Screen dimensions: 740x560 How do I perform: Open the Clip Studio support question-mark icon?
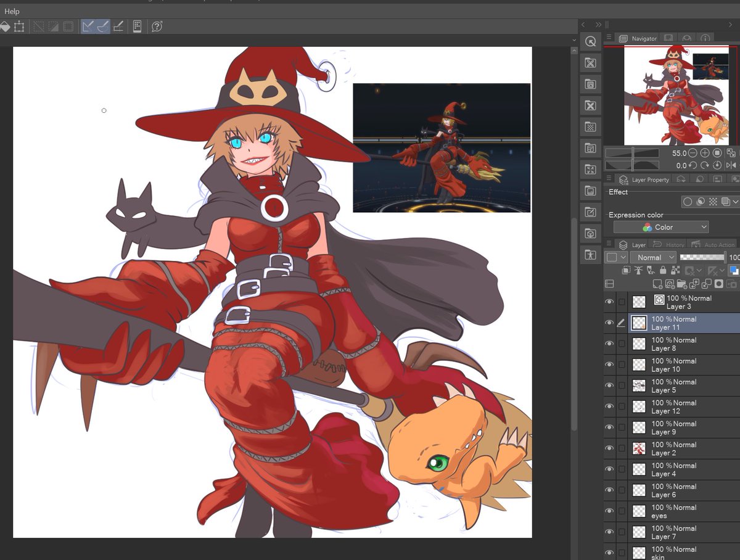(157, 27)
